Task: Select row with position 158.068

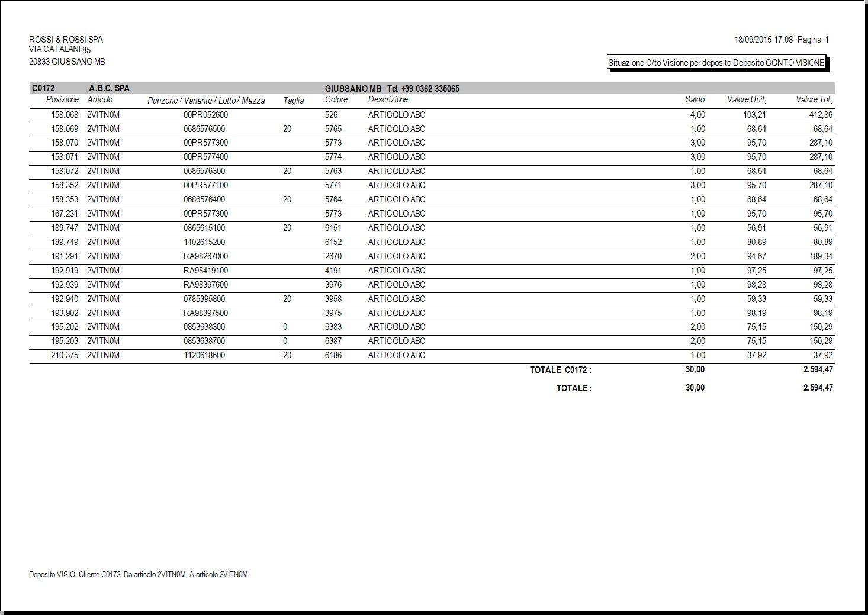Action: point(432,115)
